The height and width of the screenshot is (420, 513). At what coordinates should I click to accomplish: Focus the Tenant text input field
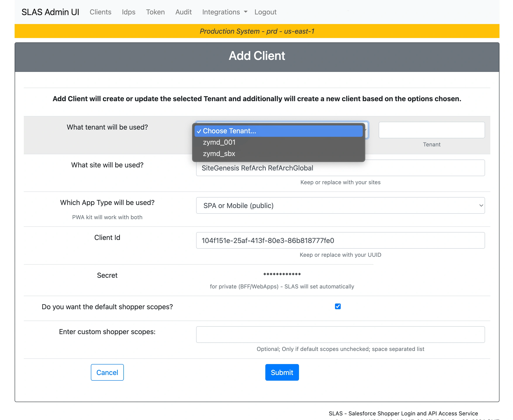(x=431, y=130)
